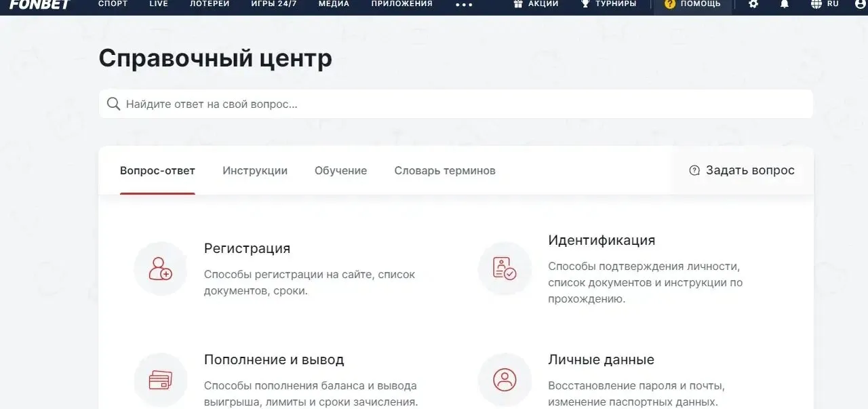Viewport: 868px width, 409px height.
Task: Select the Словарь терминов tab
Action: (x=445, y=170)
